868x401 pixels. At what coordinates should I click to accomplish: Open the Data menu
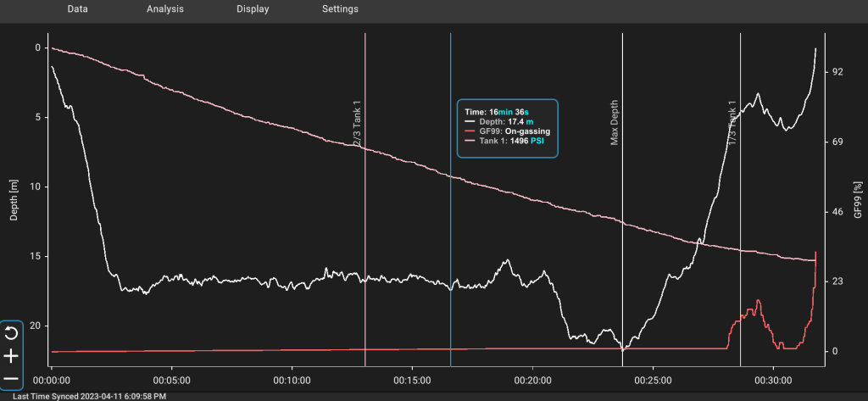tap(77, 8)
